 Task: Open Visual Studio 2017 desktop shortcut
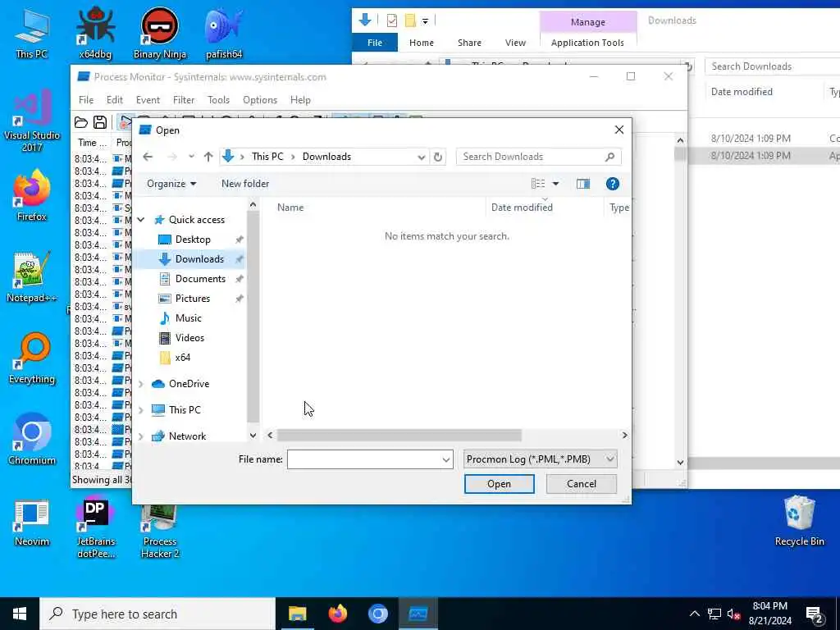point(32,121)
